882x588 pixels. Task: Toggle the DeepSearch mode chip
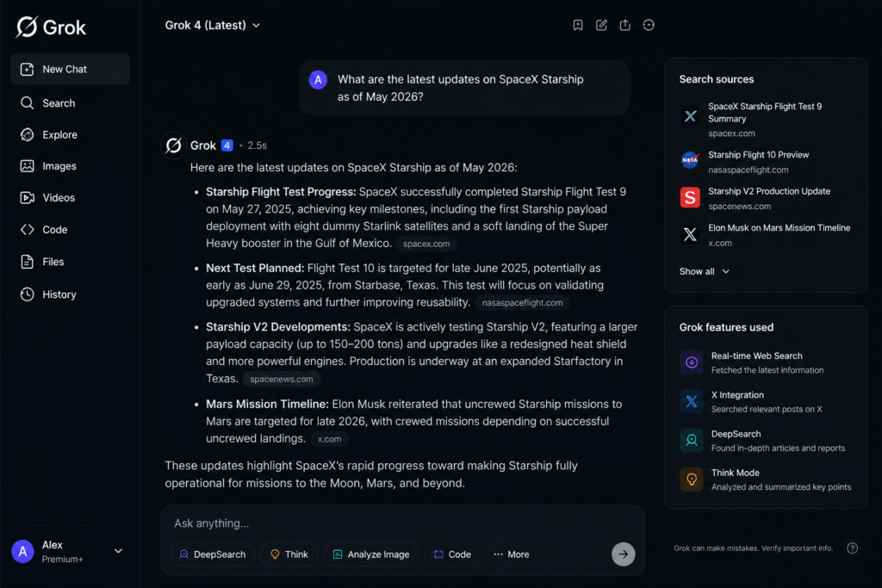(213, 554)
